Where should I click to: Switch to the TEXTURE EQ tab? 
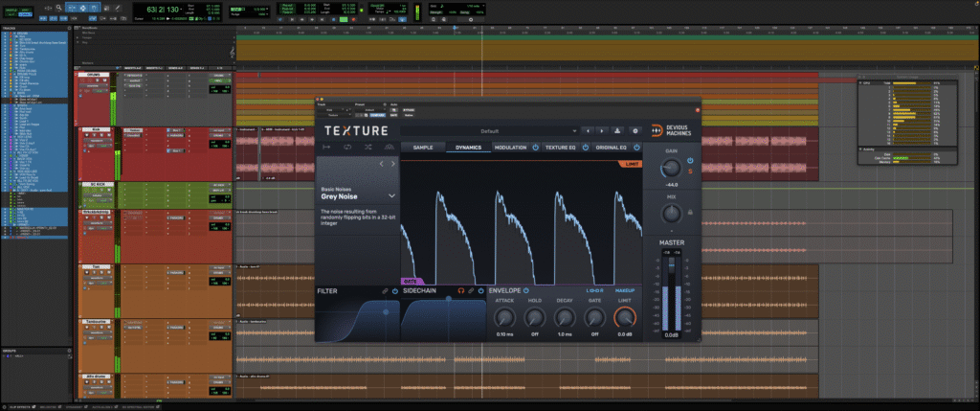click(561, 148)
